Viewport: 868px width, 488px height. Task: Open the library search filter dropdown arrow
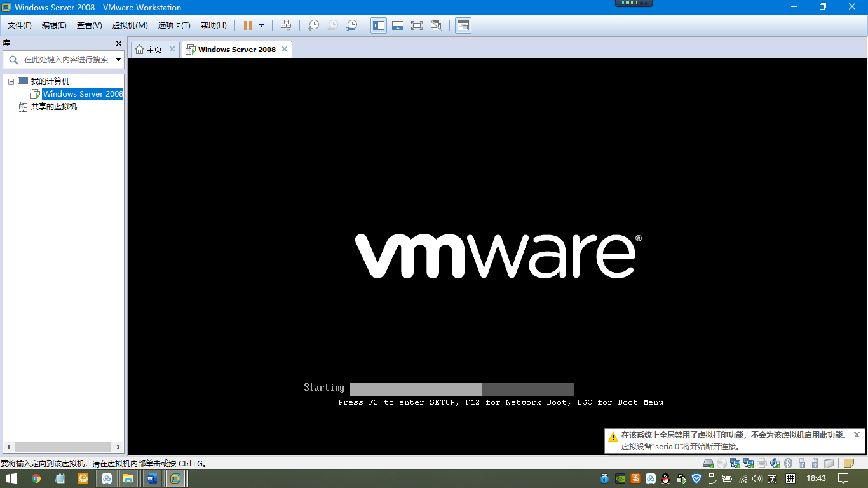(x=119, y=60)
